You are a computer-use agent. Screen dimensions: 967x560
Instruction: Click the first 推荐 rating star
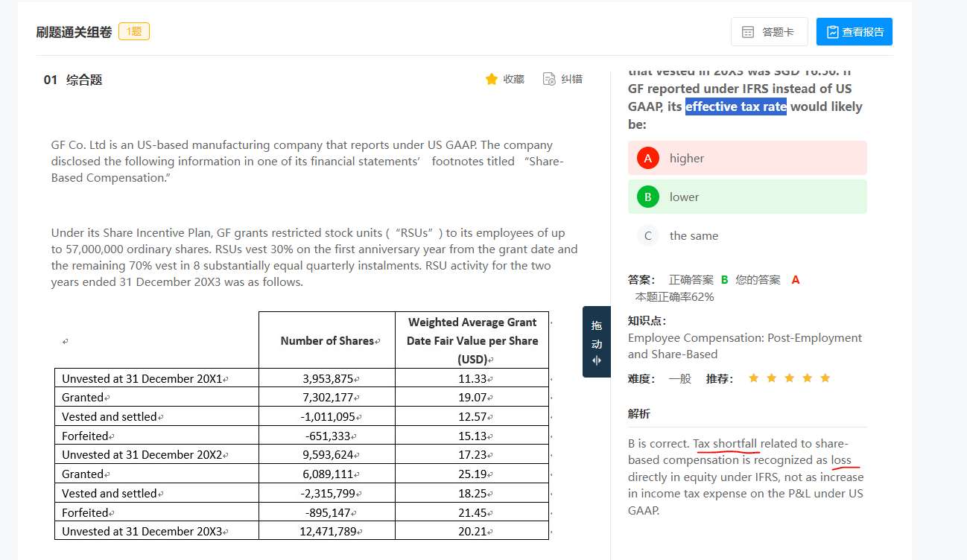pyautogui.click(x=753, y=378)
